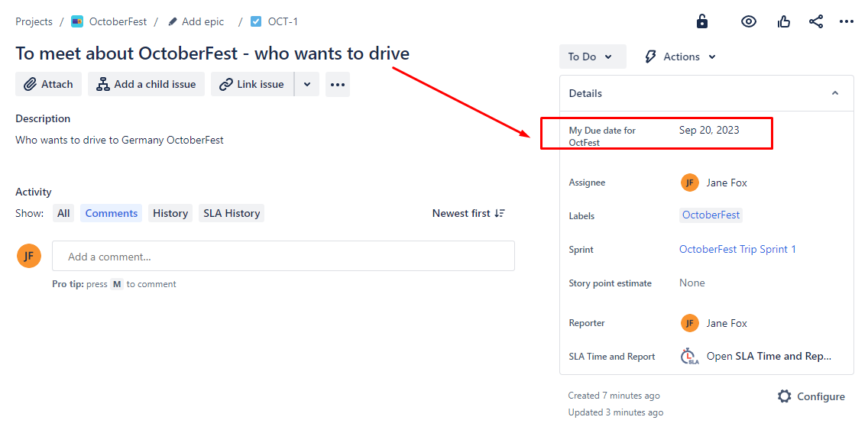Click the description text about Germany
The width and height of the screenshot is (868, 446).
point(119,140)
